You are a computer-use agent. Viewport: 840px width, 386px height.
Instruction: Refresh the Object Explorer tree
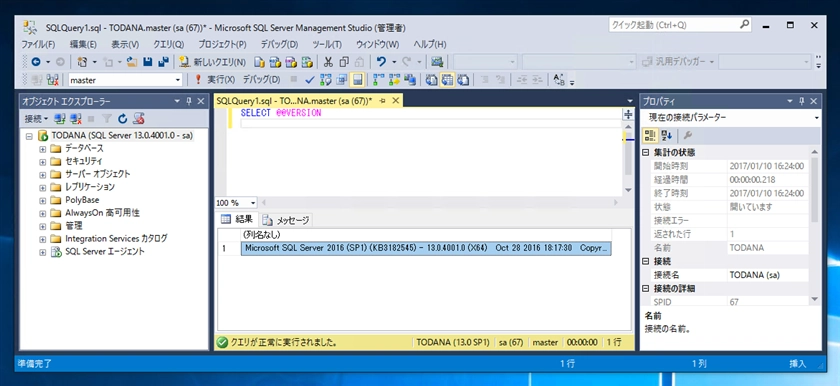pos(123,118)
